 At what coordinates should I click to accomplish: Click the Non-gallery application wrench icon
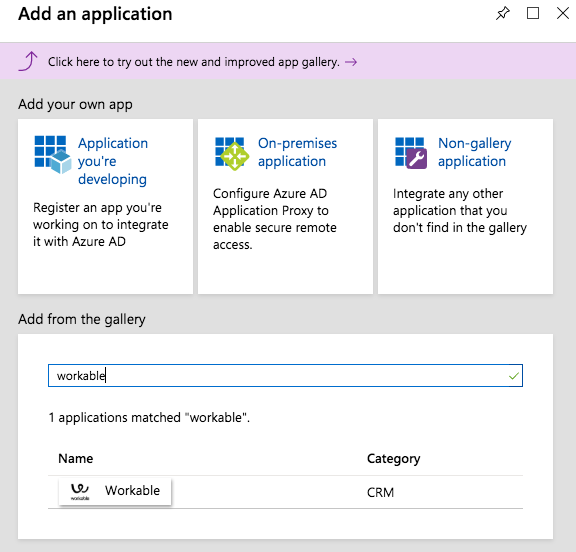tap(411, 153)
